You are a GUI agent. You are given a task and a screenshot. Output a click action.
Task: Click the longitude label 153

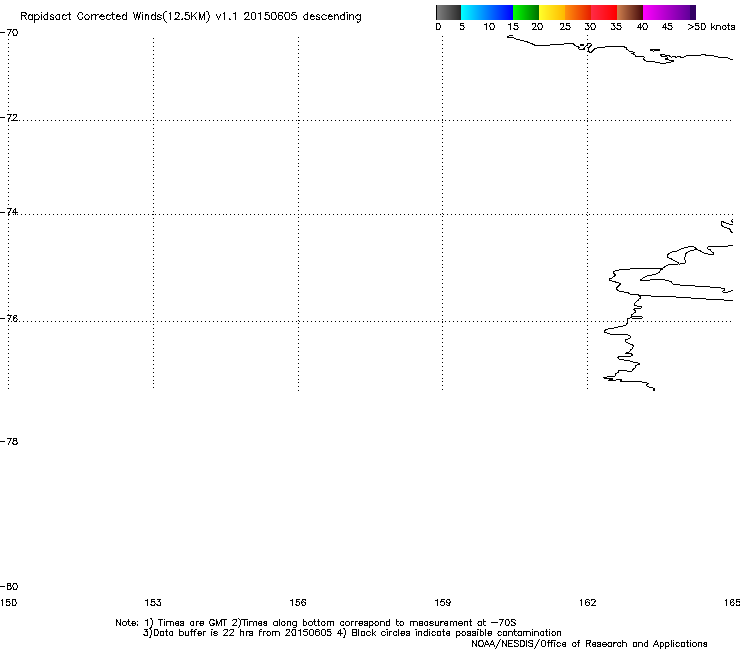(153, 602)
